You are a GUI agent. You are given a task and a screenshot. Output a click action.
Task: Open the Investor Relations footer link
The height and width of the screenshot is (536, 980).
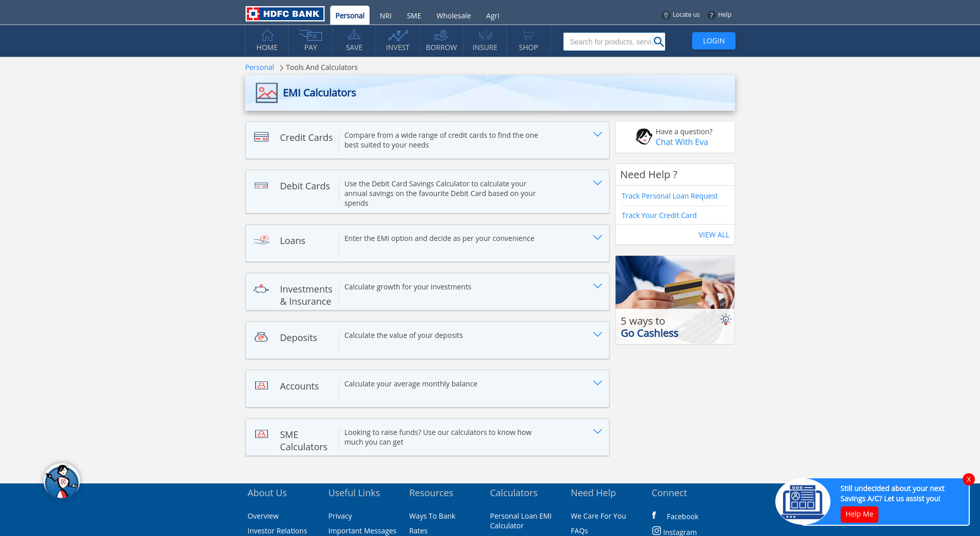pos(277,531)
